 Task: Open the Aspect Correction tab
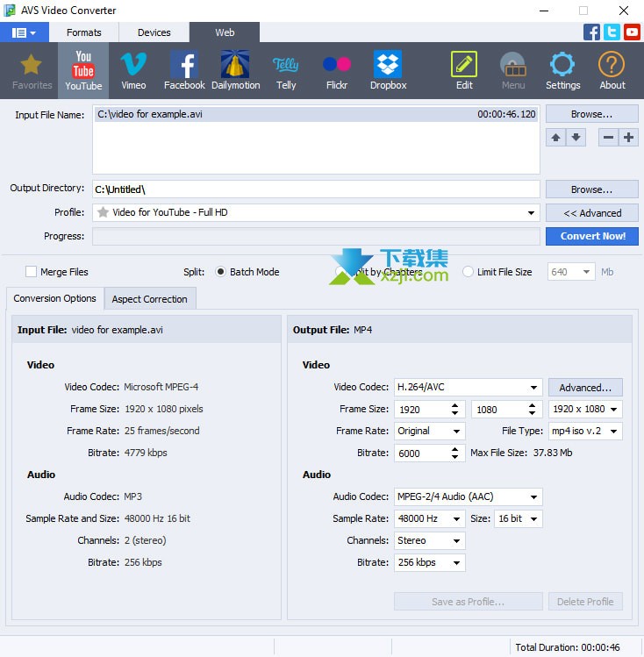pyautogui.click(x=149, y=299)
